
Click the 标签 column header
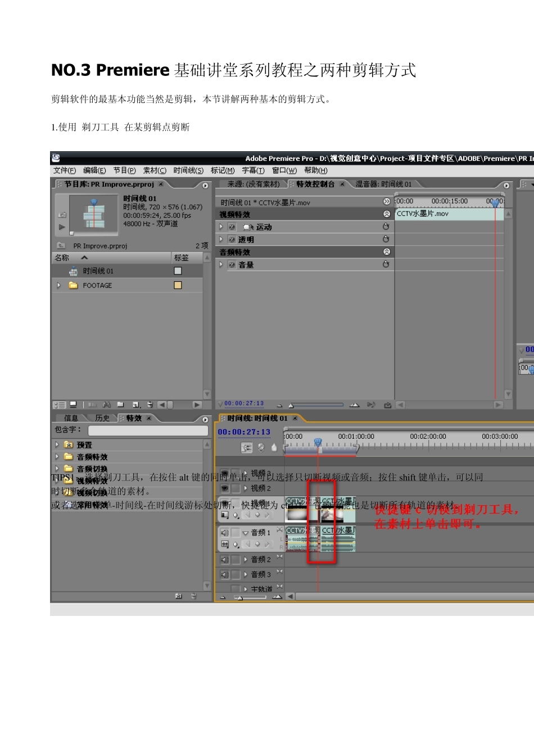click(187, 258)
